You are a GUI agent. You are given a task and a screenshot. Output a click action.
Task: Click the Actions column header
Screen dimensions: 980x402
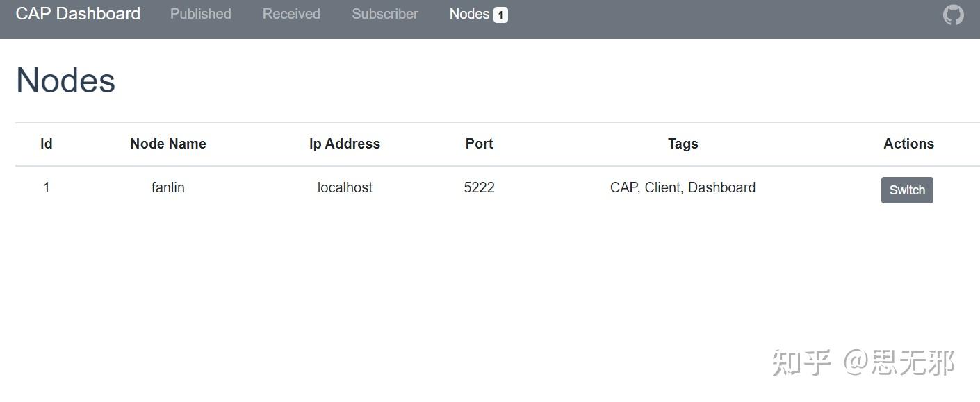[x=908, y=144]
